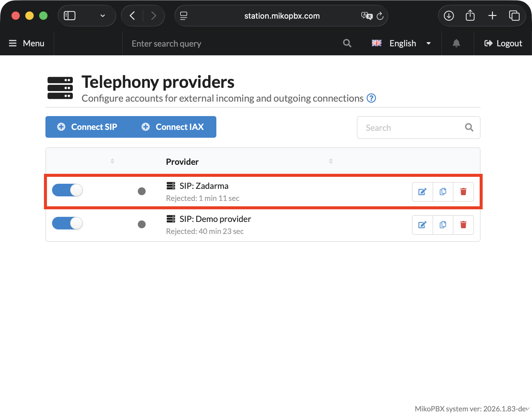This screenshot has height=415, width=532.
Task: Disable the Demo provider toggle
Action: click(x=67, y=223)
